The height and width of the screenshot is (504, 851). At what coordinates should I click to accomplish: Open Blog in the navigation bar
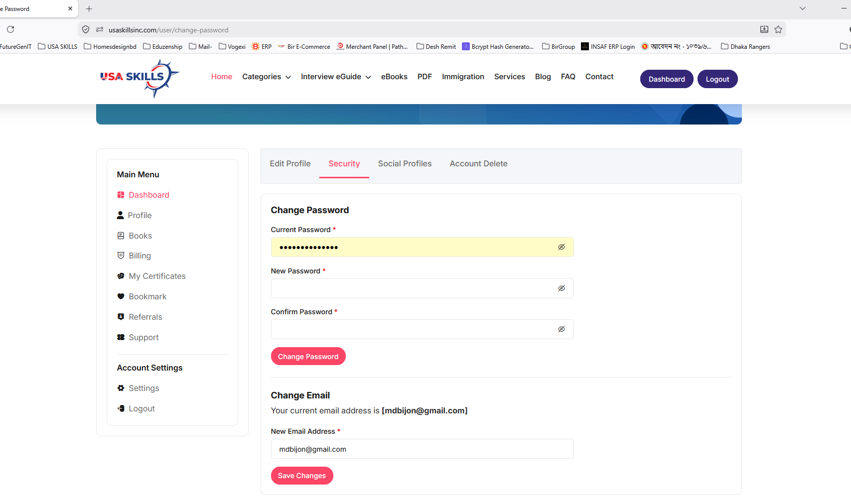[543, 77]
